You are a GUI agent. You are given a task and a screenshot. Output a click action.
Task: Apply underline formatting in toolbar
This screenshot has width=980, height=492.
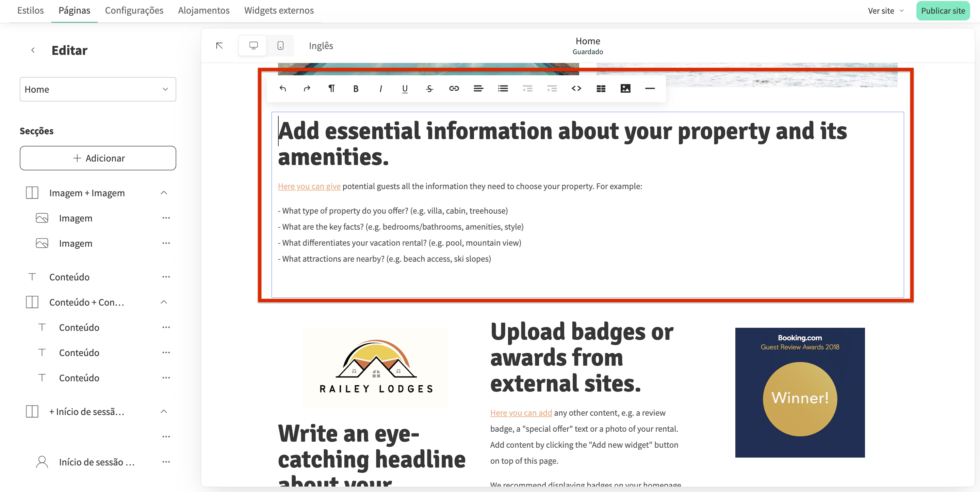click(405, 89)
